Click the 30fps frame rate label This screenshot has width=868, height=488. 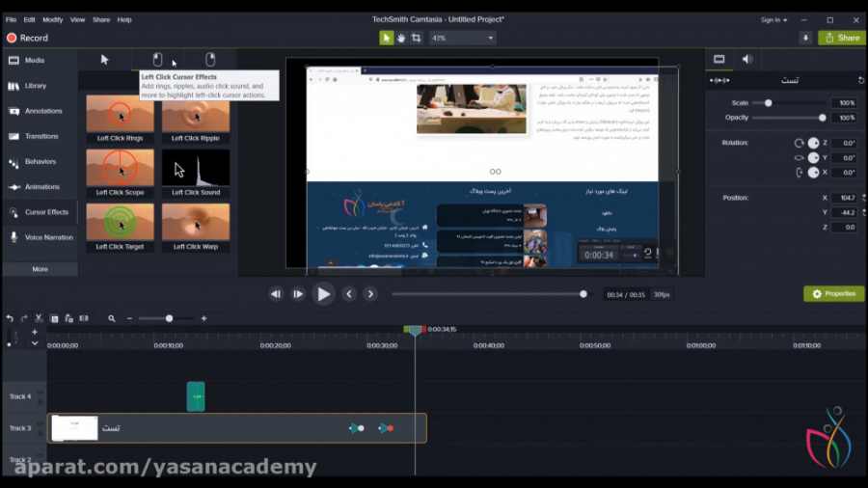(662, 295)
